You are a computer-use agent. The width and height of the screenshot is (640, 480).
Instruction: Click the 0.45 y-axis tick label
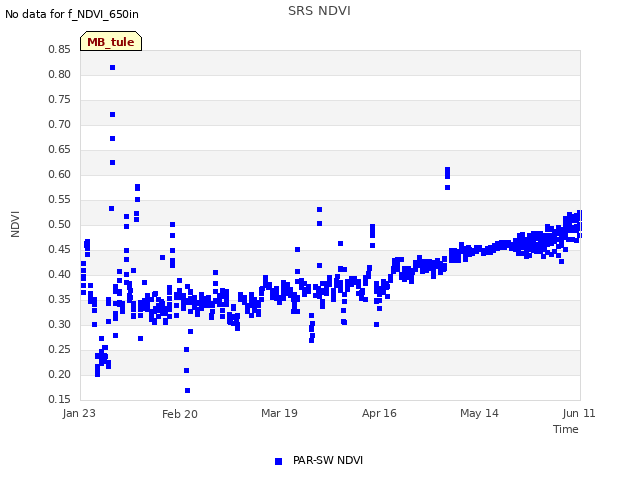point(59,249)
